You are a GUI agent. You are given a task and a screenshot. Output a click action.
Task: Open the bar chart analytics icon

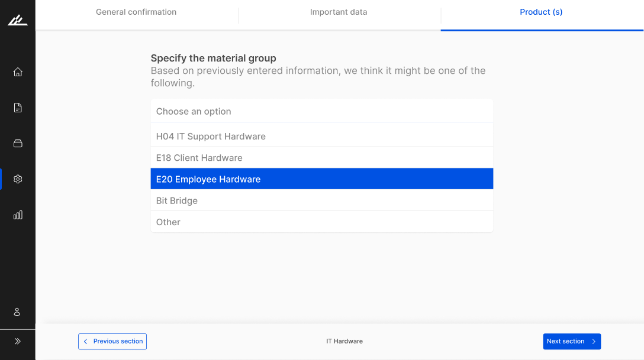18,215
